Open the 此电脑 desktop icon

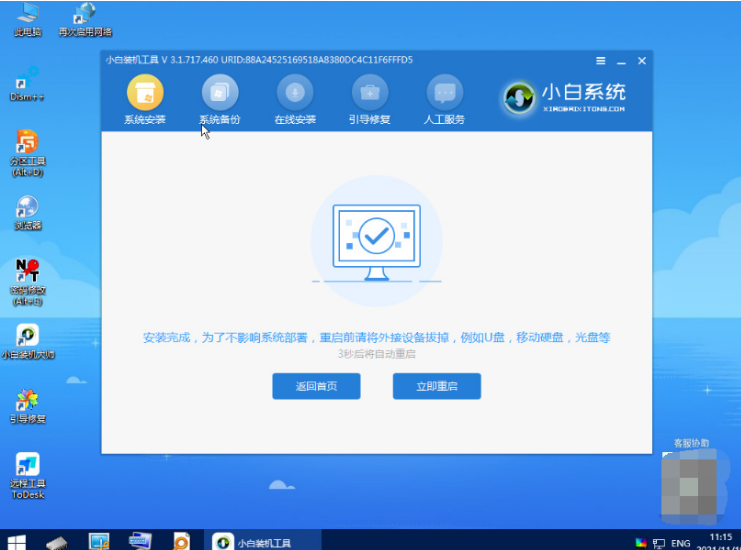[x=28, y=16]
